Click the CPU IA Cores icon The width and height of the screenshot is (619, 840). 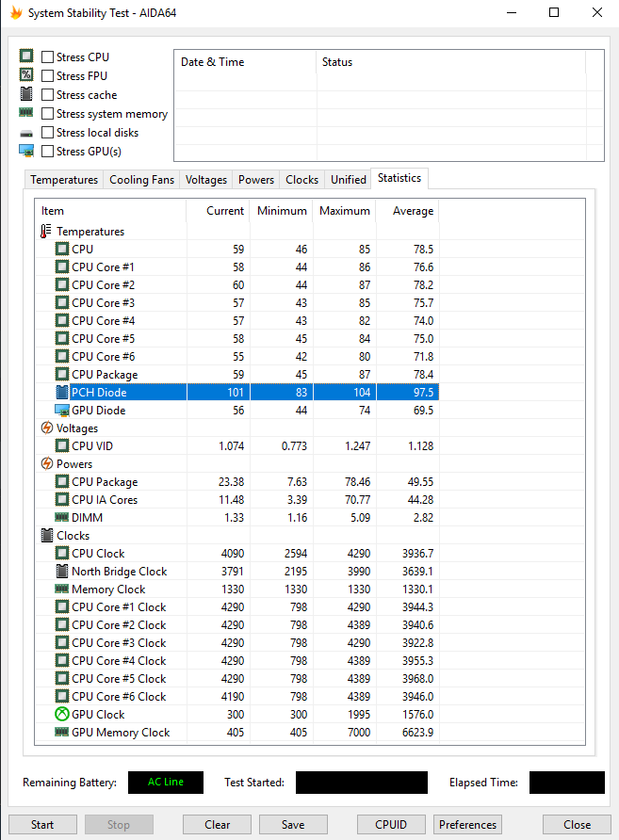coord(62,499)
